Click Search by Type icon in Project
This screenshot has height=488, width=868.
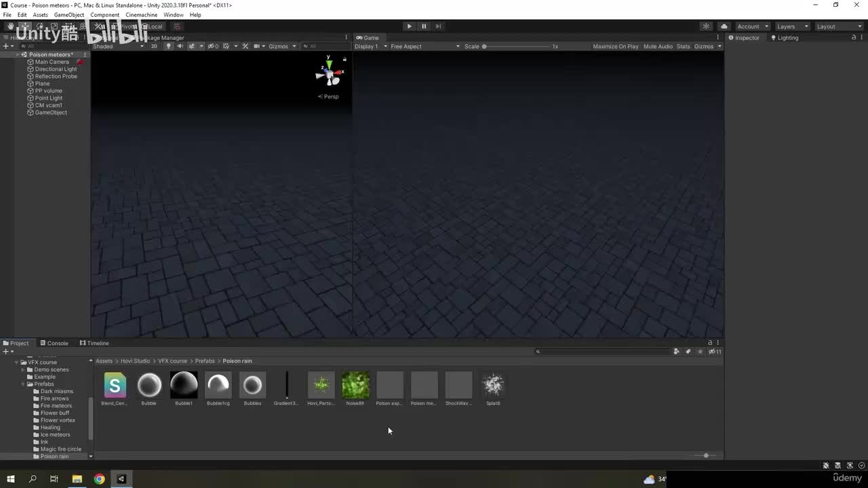click(676, 351)
